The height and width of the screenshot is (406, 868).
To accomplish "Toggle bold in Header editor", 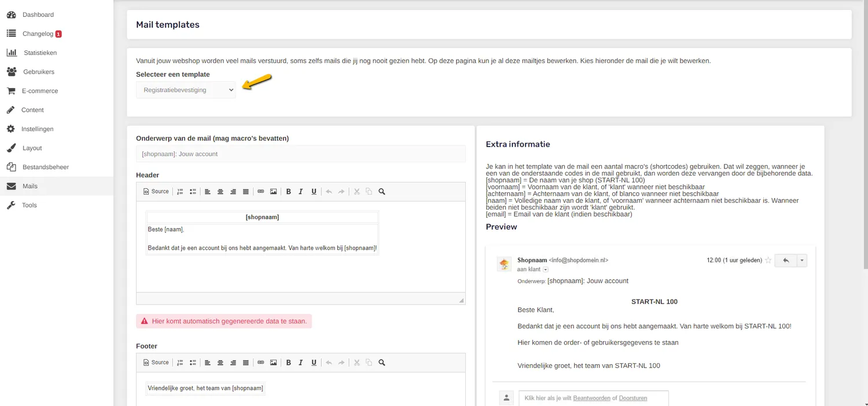I will click(x=288, y=192).
